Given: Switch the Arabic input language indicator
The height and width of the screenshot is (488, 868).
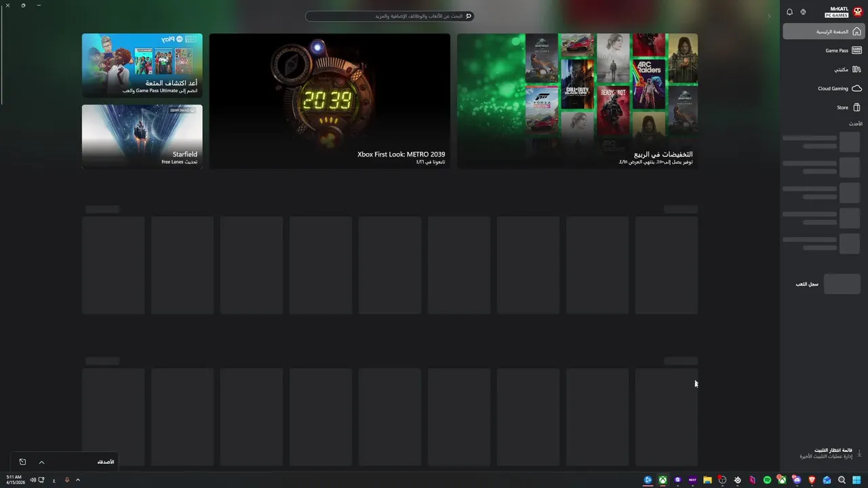Looking at the screenshot, I should tap(54, 480).
